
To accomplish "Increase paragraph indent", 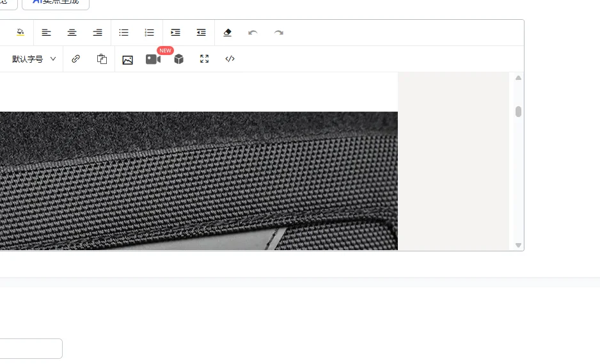I will 175,33.
